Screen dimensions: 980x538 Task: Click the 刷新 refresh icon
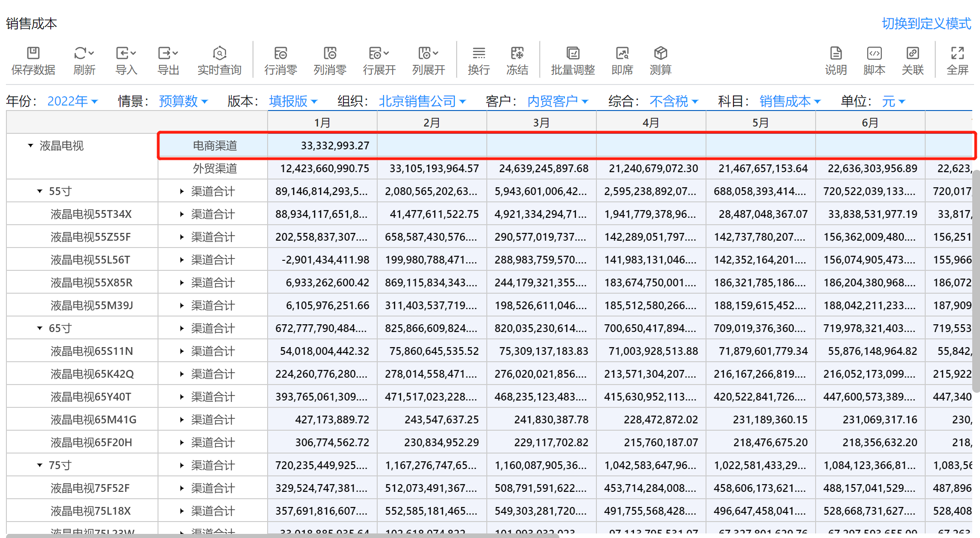tap(80, 53)
